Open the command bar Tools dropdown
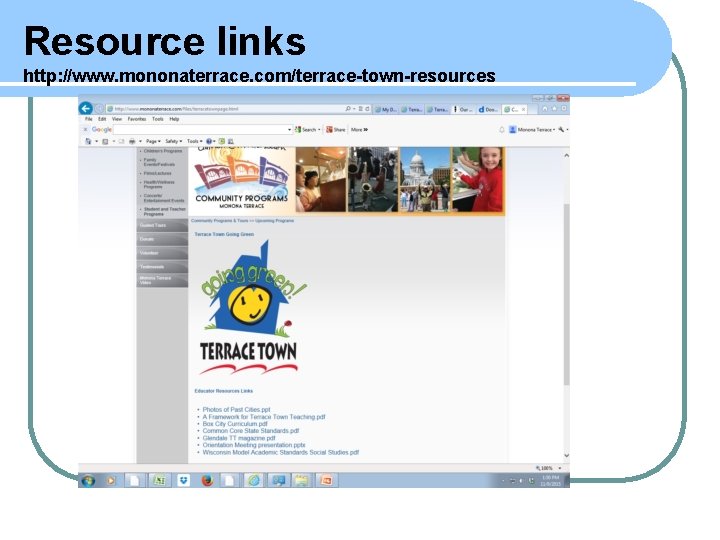 [x=195, y=141]
